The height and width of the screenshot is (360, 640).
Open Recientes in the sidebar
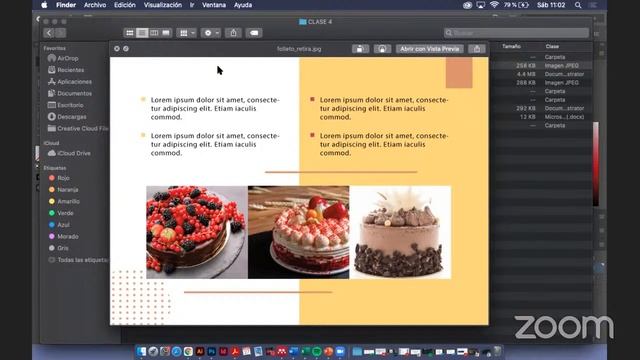[x=66, y=70]
